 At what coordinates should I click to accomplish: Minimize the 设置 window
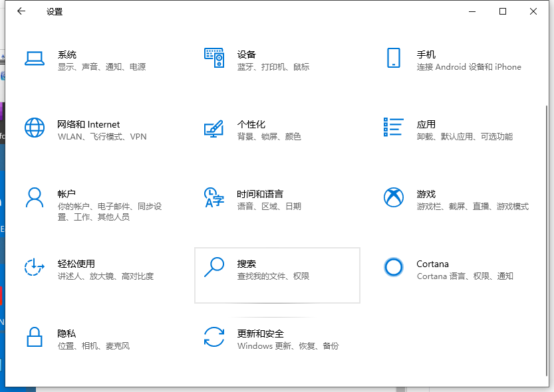pyautogui.click(x=472, y=11)
